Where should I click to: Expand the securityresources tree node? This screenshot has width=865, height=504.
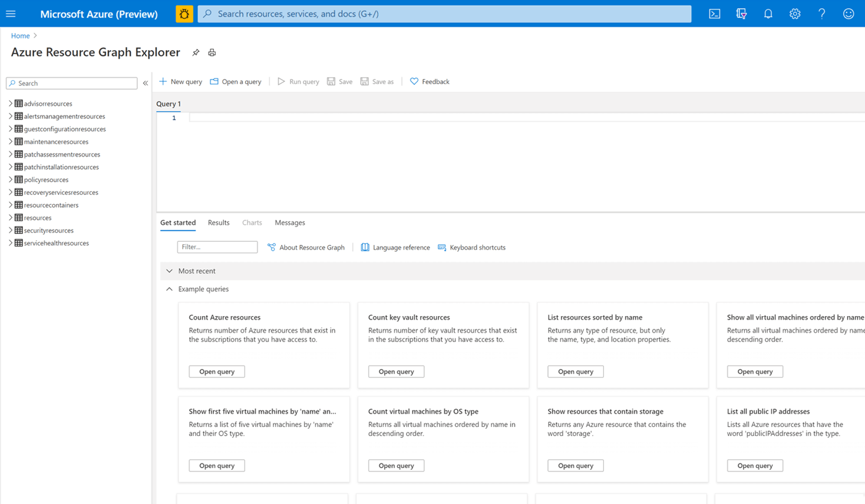pos(10,230)
